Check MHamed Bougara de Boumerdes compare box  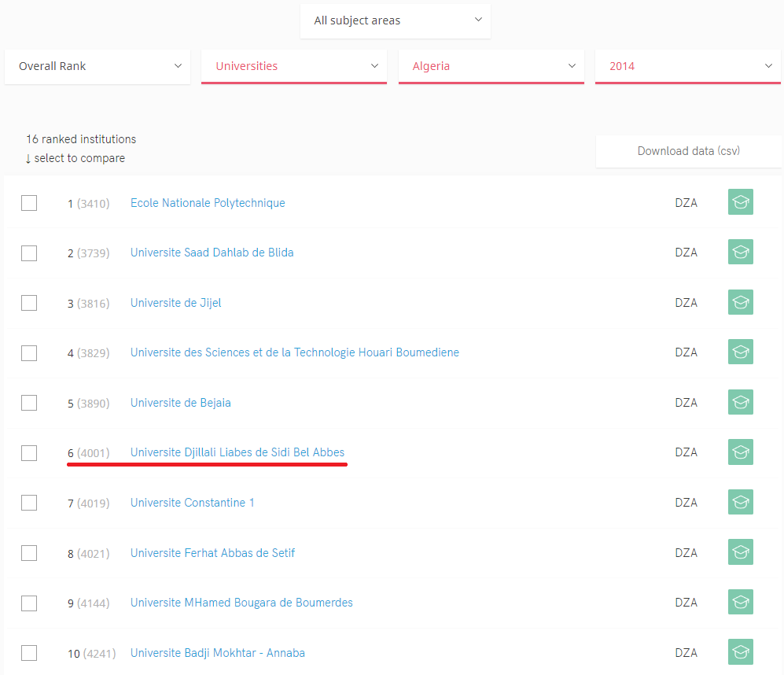tap(29, 603)
